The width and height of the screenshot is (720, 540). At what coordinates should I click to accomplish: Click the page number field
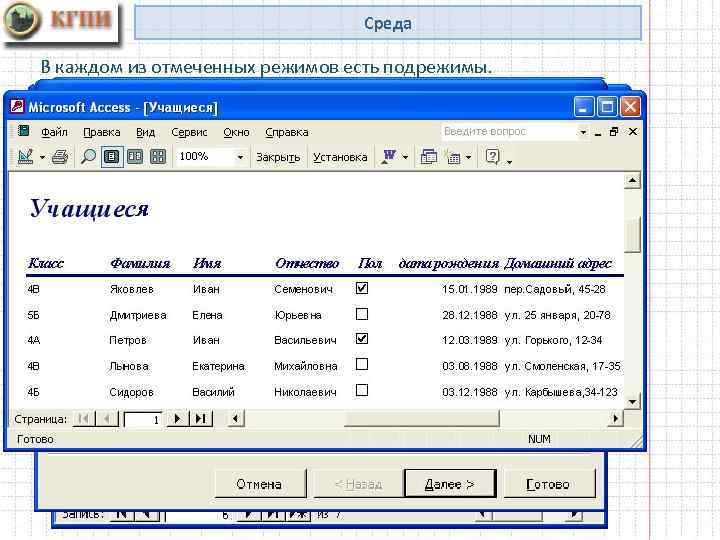coord(143,419)
